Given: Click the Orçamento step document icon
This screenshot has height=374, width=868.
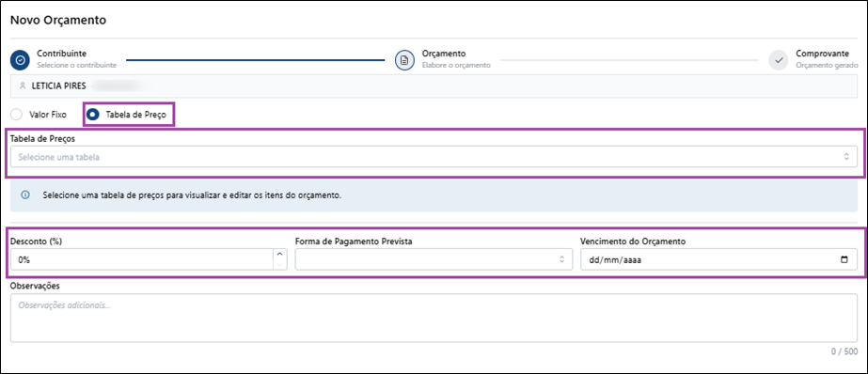Looking at the screenshot, I should (404, 60).
